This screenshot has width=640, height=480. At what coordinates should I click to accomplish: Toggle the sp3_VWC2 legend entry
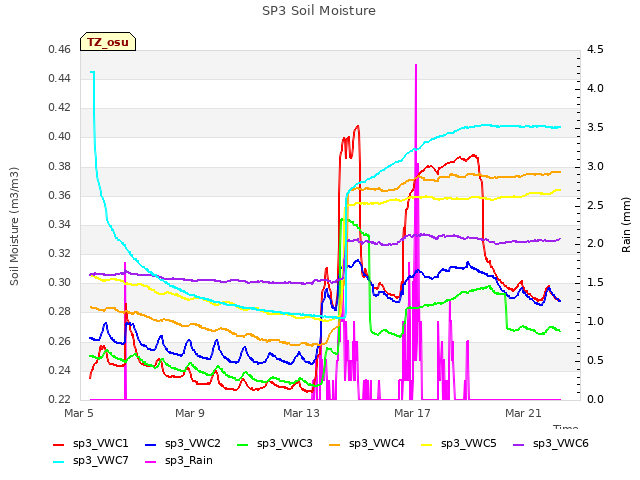(182, 444)
